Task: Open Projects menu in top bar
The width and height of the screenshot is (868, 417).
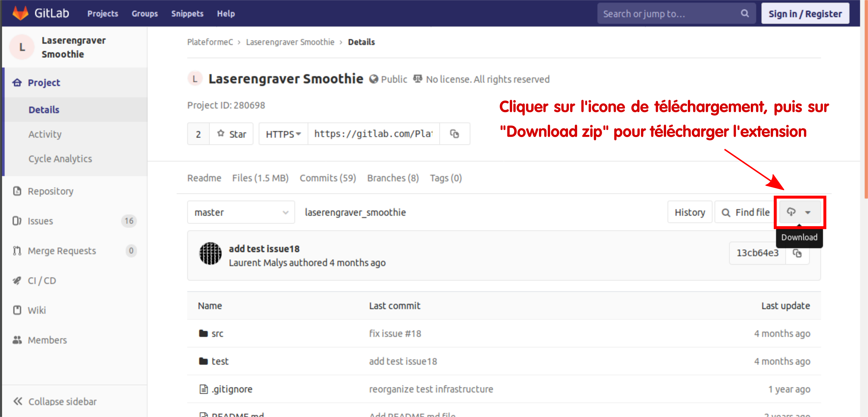Action: point(103,14)
